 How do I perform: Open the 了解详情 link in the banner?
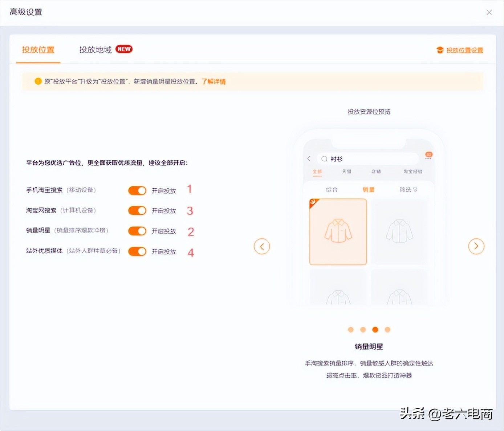pyautogui.click(x=213, y=81)
